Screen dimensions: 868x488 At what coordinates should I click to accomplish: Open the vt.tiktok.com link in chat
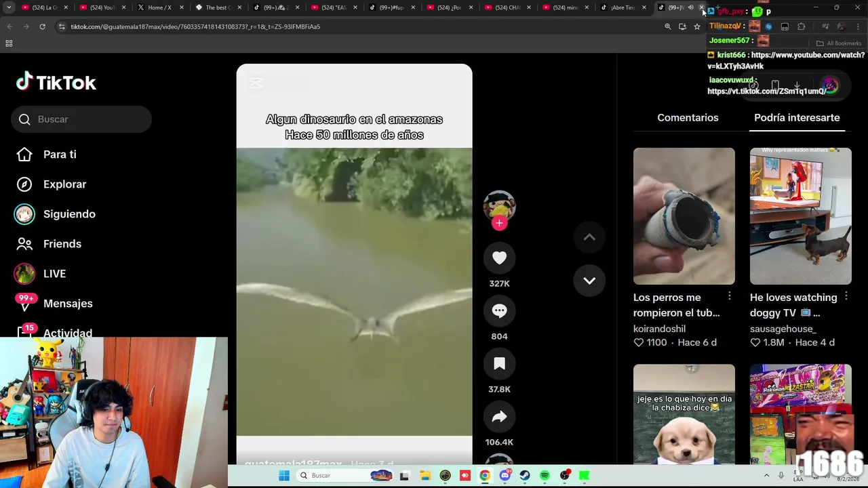(767, 91)
